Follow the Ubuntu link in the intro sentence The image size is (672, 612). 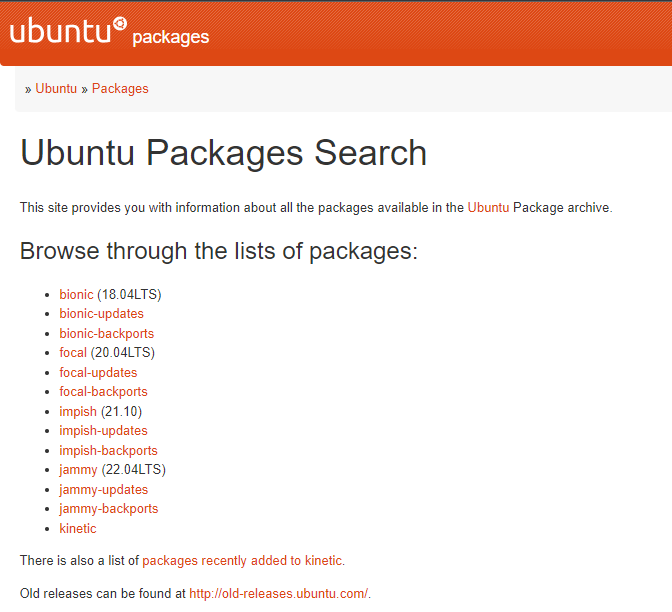point(488,207)
